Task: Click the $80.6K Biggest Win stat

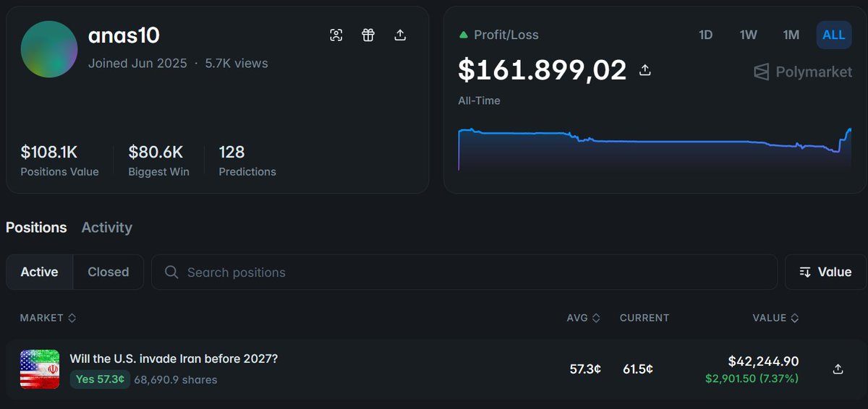Action: 158,160
